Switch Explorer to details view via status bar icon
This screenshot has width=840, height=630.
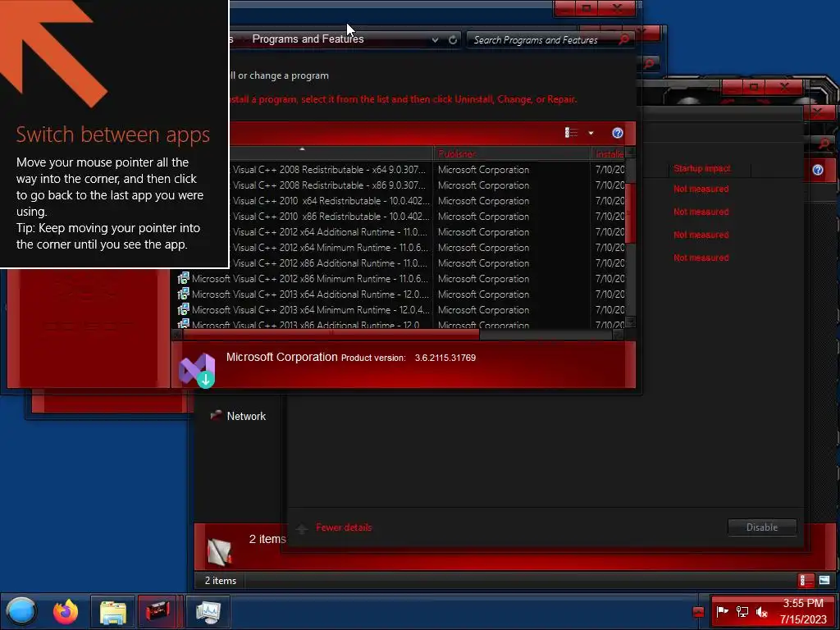[806, 580]
